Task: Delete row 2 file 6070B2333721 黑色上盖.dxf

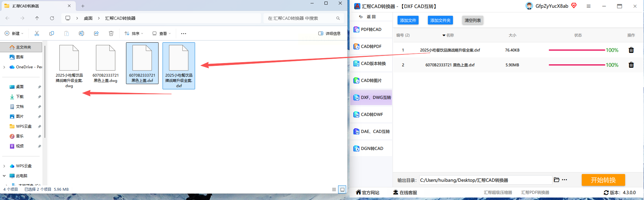Action: [631, 65]
